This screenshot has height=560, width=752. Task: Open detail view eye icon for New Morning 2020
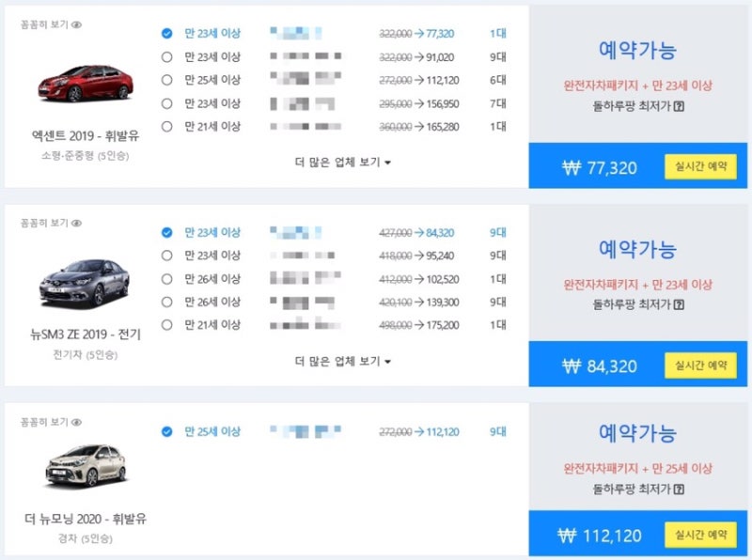point(77,423)
